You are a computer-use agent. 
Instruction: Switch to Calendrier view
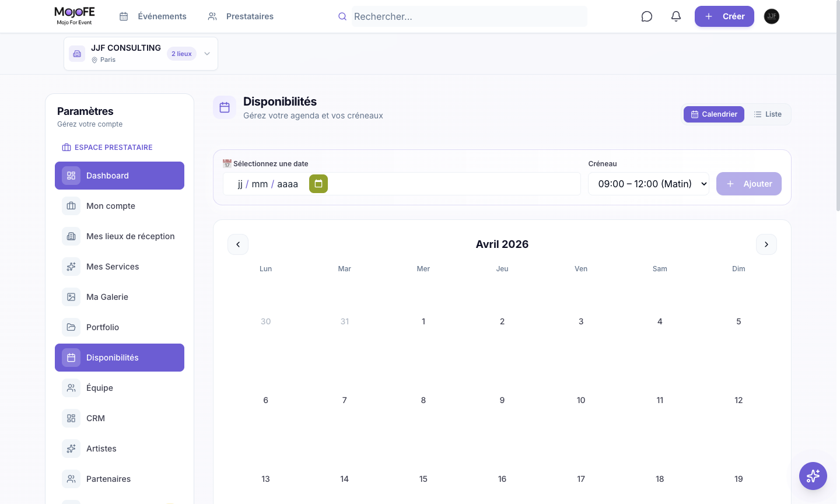[x=714, y=114]
